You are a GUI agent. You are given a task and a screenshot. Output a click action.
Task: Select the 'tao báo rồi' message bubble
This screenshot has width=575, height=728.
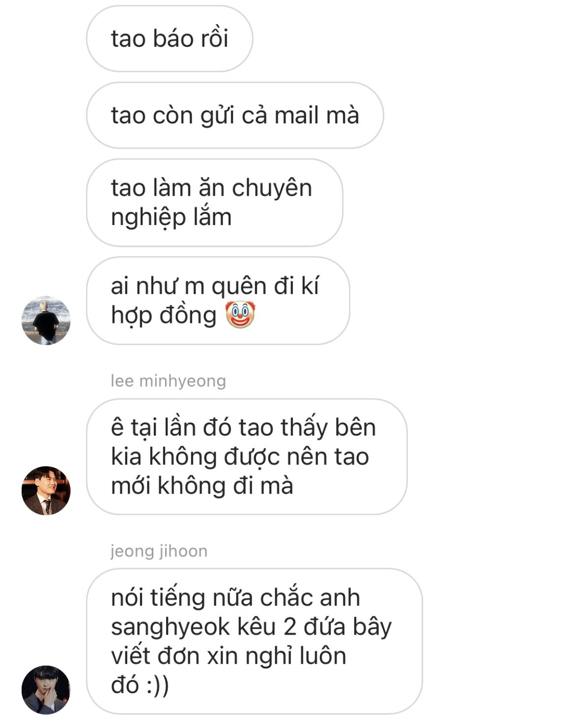click(x=170, y=38)
